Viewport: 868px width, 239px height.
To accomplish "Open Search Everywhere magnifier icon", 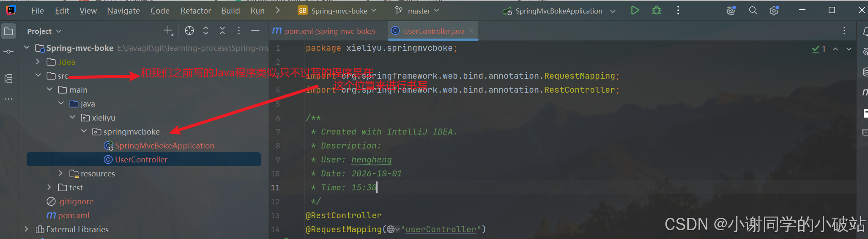I will (753, 11).
